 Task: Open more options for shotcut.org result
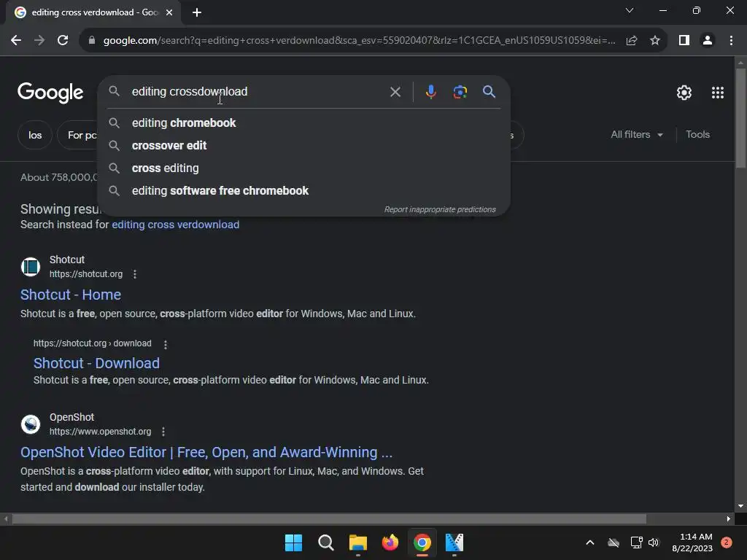click(x=135, y=274)
